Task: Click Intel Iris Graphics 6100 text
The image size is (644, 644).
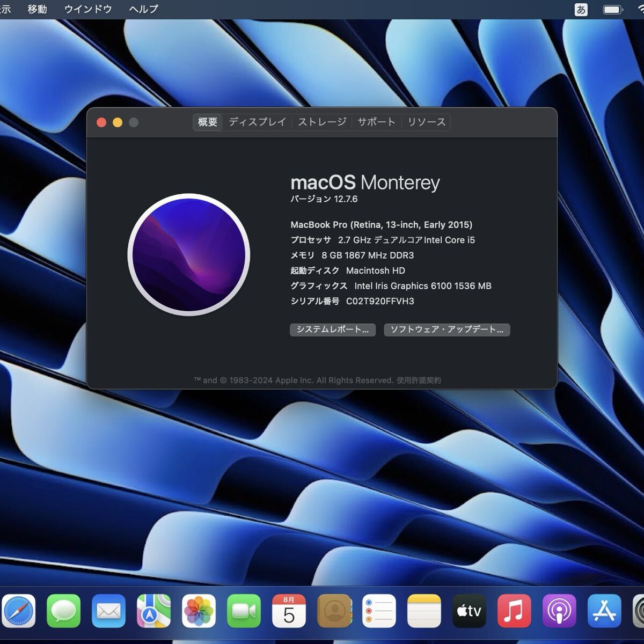Action: 423,286
